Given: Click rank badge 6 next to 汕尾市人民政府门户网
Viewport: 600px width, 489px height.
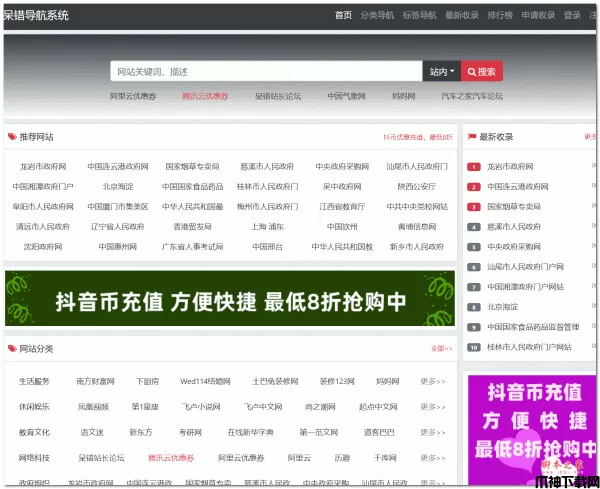Looking at the screenshot, I should point(474,267).
